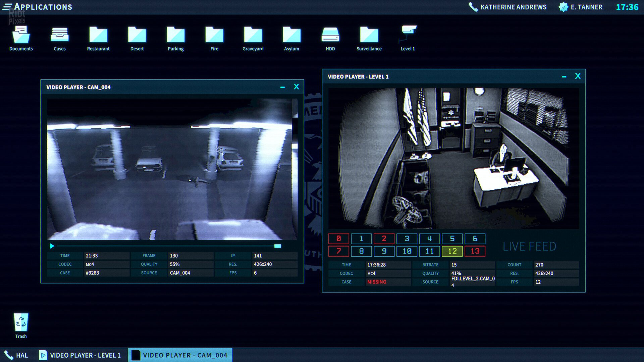Image resolution: width=644 pixels, height=362 pixels.
Task: Minimize the CAM_004 video player
Action: point(282,87)
